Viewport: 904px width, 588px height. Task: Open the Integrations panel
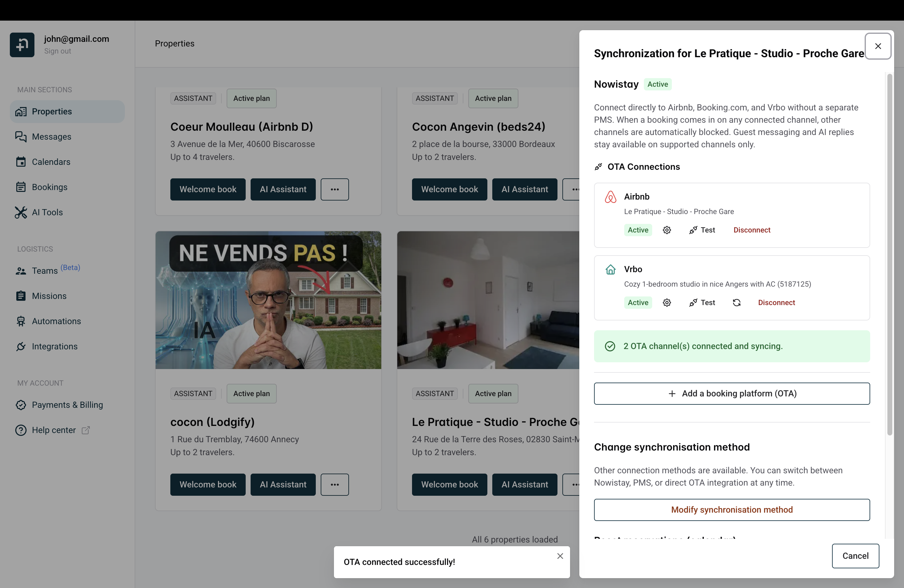55,346
